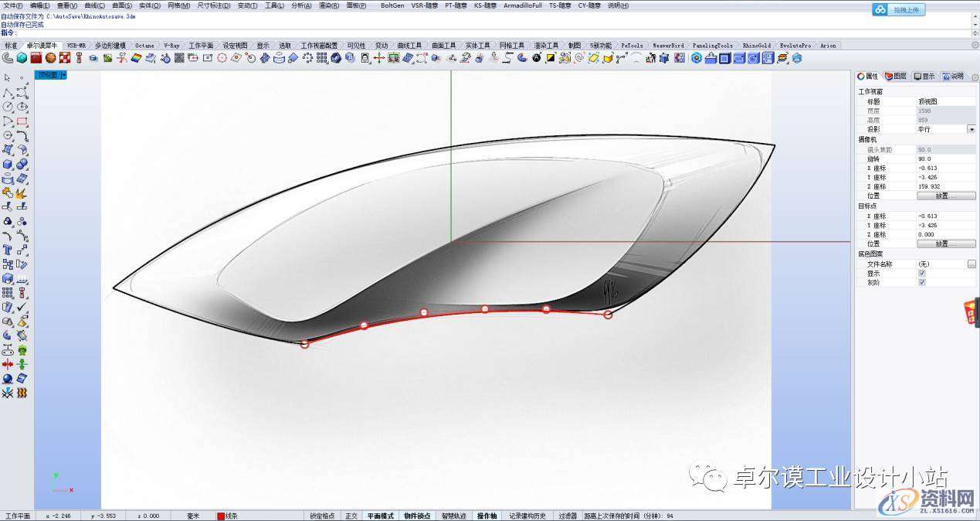Click the check mark tool icon
980x521 pixels.
(x=22, y=307)
